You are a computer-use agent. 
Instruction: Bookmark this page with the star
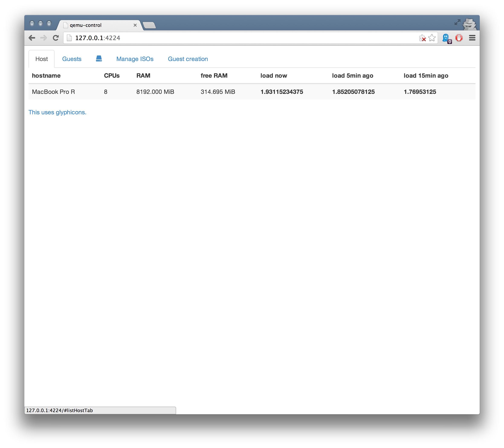point(432,38)
